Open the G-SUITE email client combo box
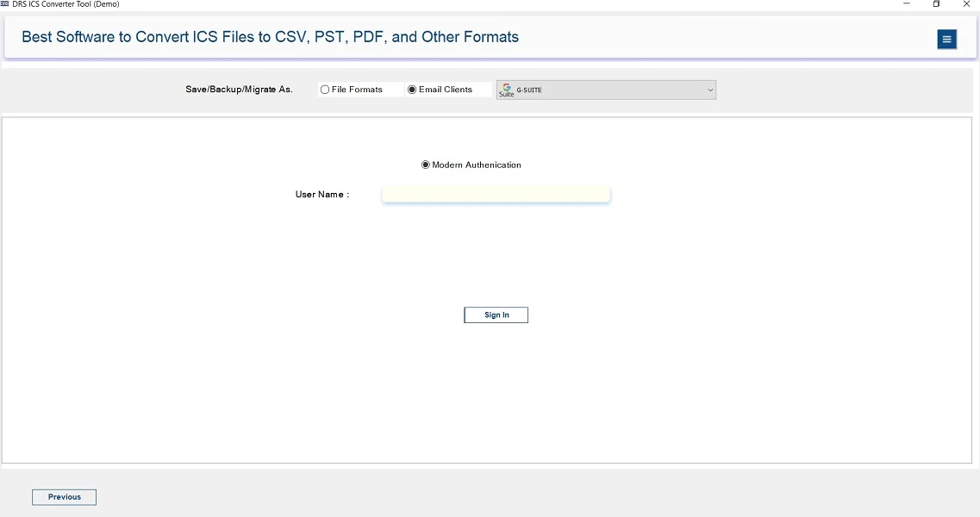Screen dimensions: 980x517 coord(606,90)
